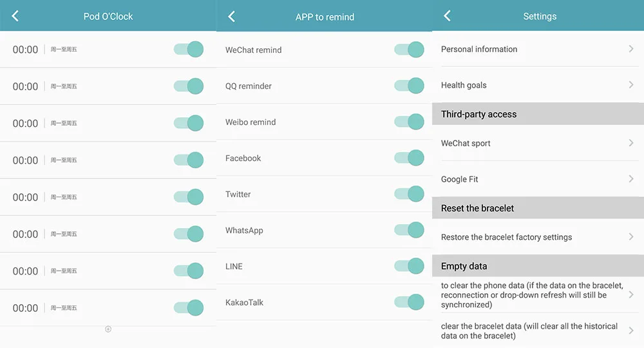Expand Health goals arrow
644x348 pixels.
click(631, 85)
